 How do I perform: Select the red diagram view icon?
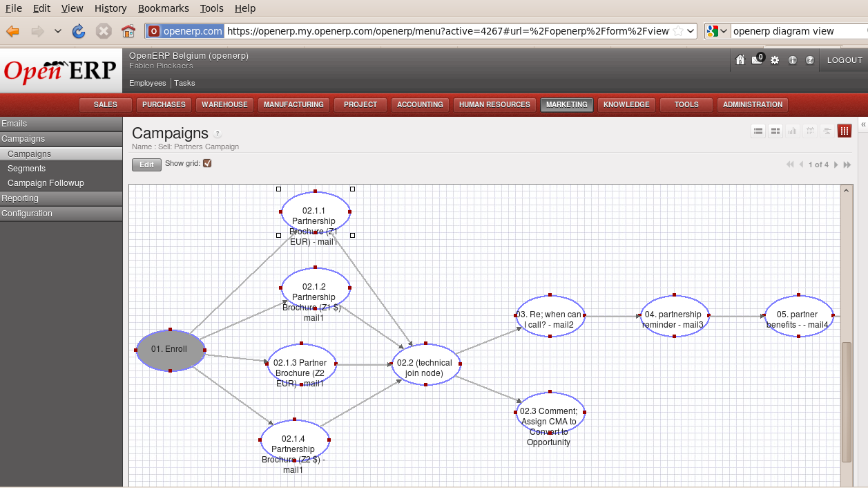pos(844,131)
